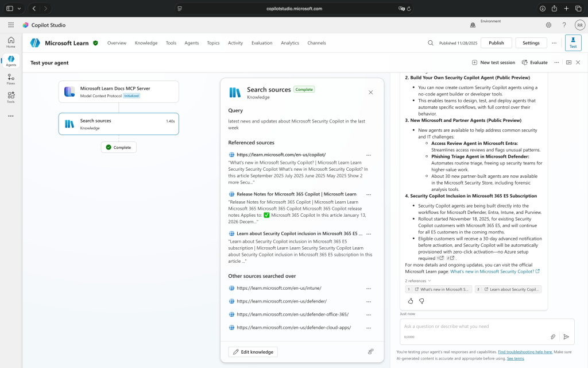Viewport: 588px width, 368px height.
Task: Open the Analytics section
Action: (290, 43)
